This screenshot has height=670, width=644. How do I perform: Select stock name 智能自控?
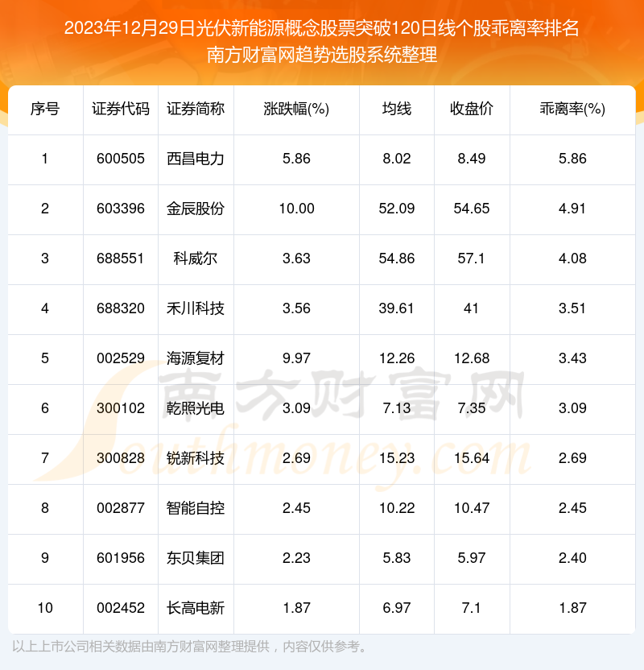(x=196, y=508)
